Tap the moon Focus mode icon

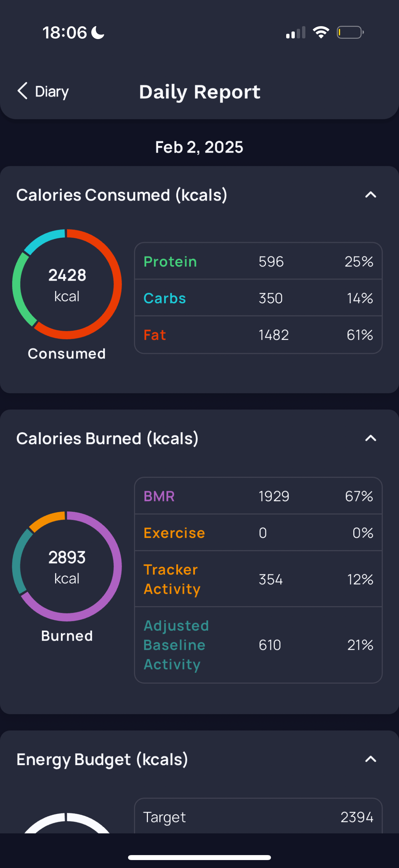[98, 33]
